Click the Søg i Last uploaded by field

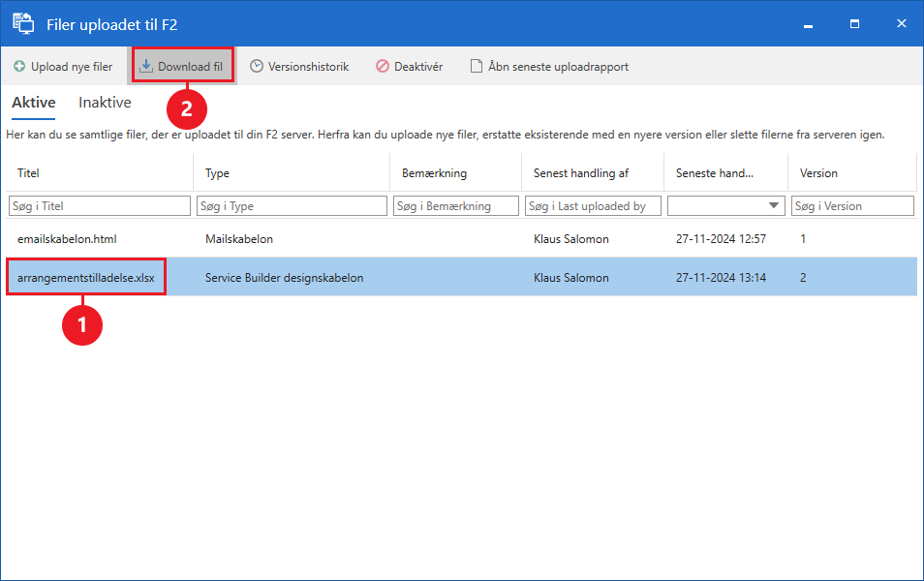(x=593, y=206)
